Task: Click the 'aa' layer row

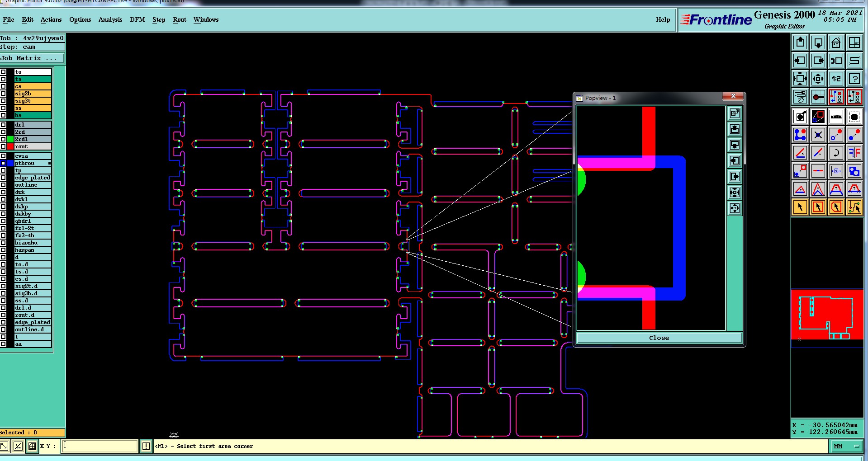Action: coord(33,344)
